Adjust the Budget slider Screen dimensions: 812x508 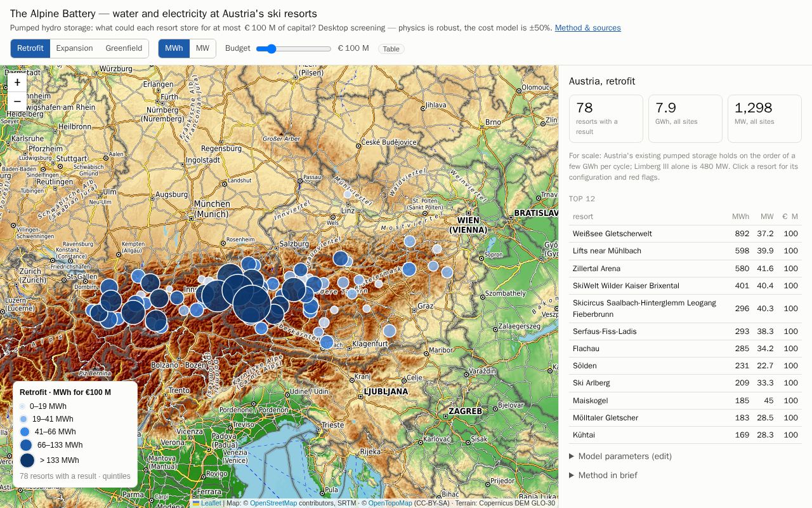click(294, 49)
